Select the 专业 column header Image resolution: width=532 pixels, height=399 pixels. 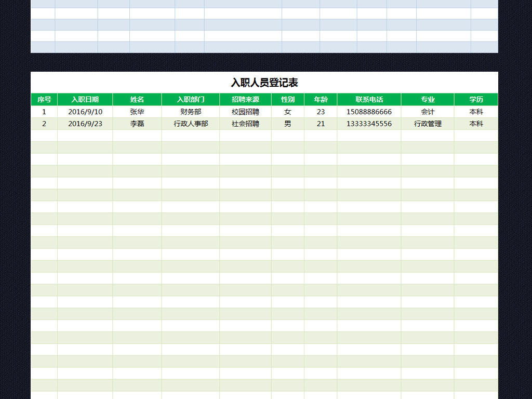pyautogui.click(x=428, y=99)
